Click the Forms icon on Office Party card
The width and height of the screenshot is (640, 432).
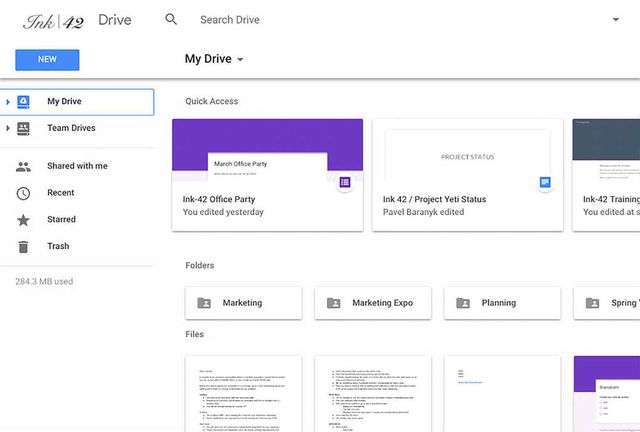coord(345,182)
